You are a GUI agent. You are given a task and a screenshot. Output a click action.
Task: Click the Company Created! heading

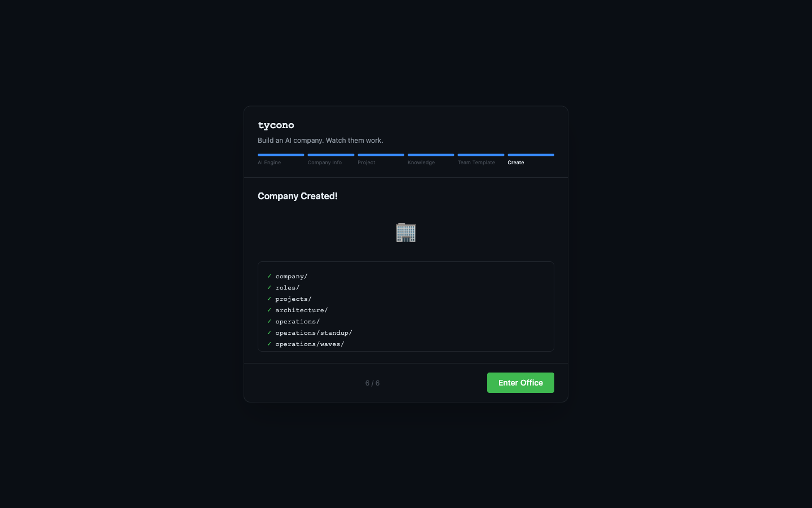(x=298, y=196)
